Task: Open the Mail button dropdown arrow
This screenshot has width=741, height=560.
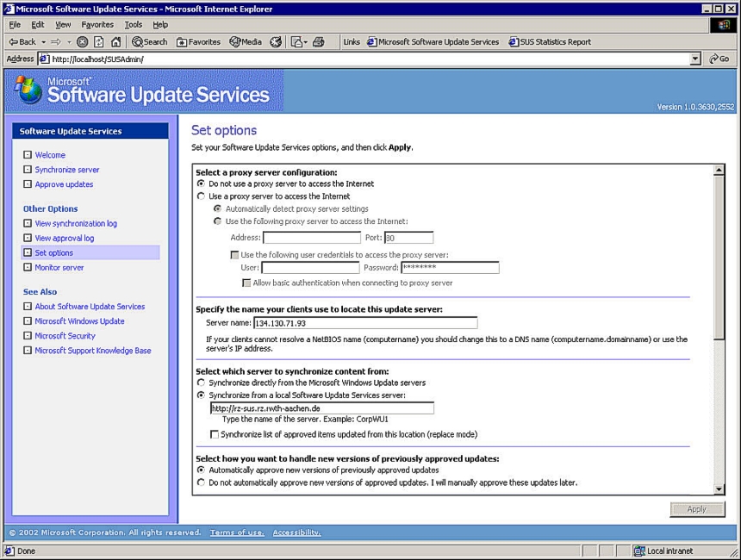Action: (305, 42)
